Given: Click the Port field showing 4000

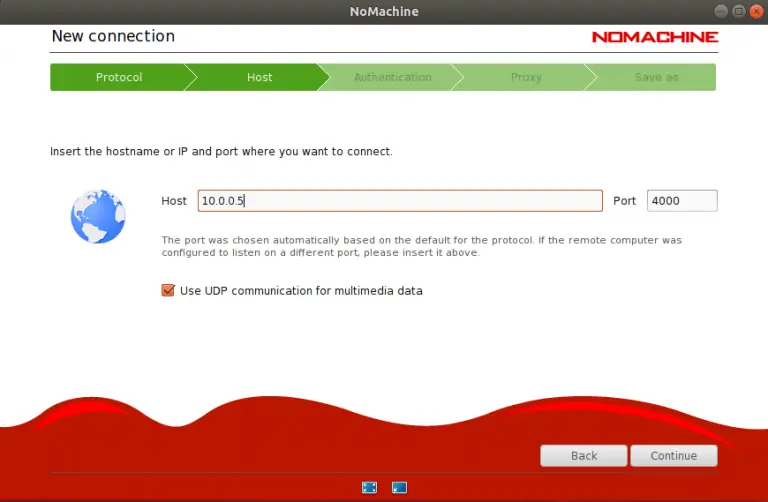Looking at the screenshot, I should pyautogui.click(x=682, y=201).
